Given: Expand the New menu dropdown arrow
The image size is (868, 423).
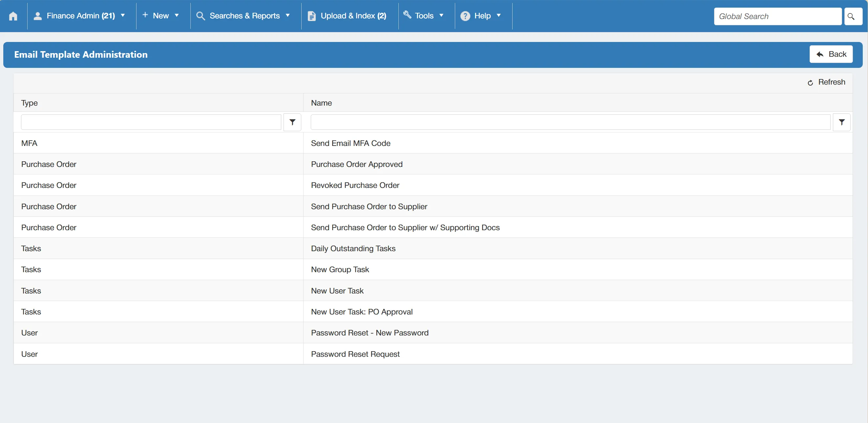Looking at the screenshot, I should click(177, 15).
